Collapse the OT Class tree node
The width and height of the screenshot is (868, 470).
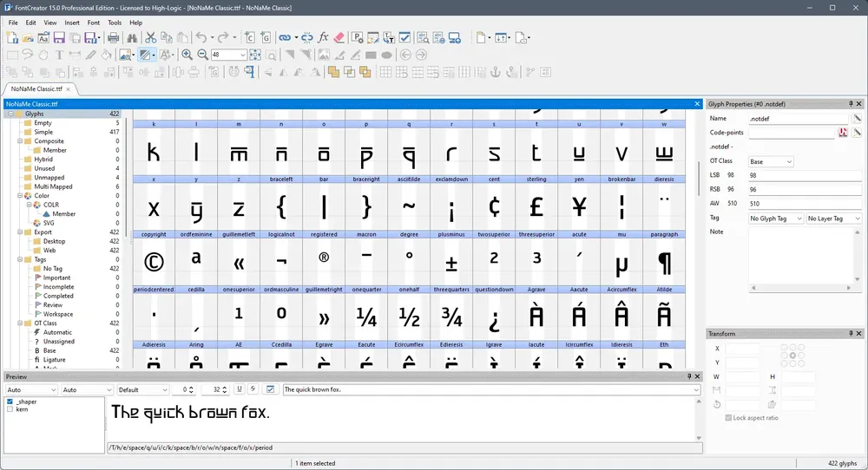point(20,323)
